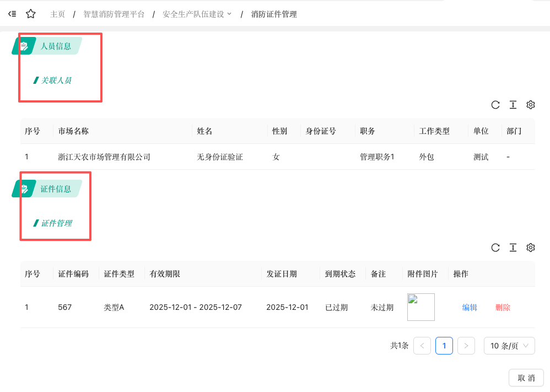The height and width of the screenshot is (392, 550).
Task: Select page 1 in pagination
Action: click(444, 346)
